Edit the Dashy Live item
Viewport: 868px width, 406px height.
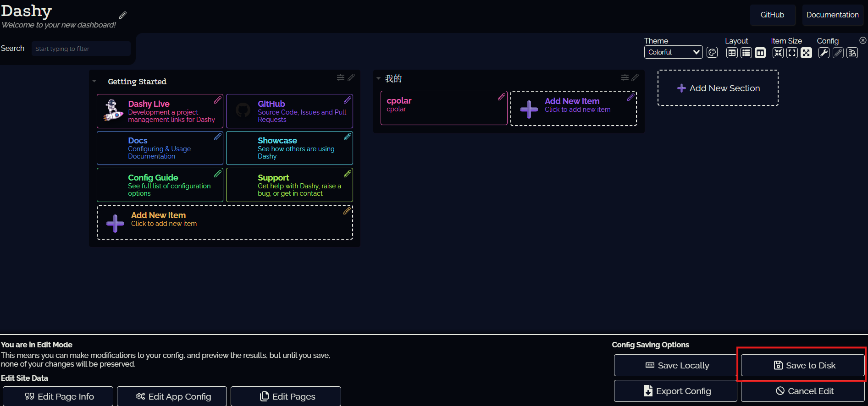coord(218,100)
